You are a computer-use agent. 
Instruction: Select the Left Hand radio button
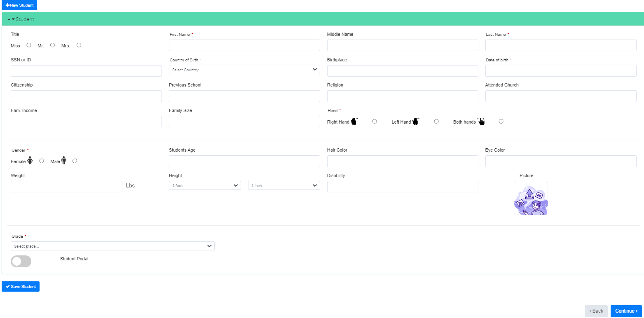436,122
